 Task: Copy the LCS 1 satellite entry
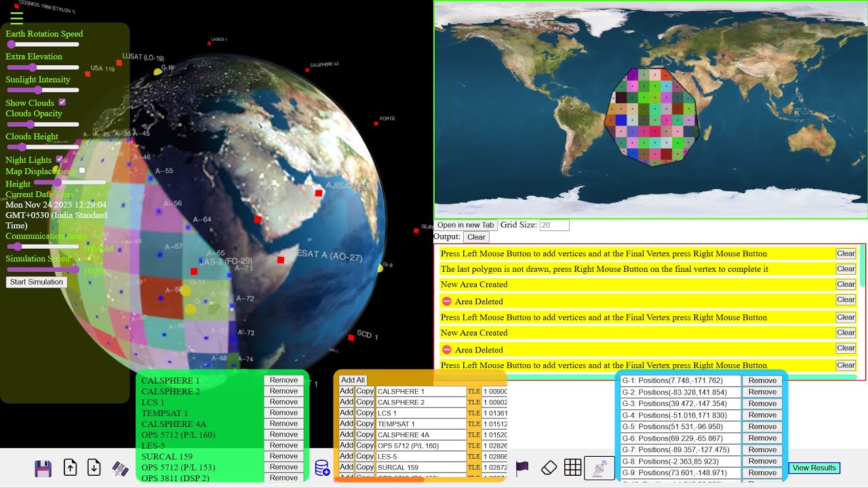click(x=365, y=413)
